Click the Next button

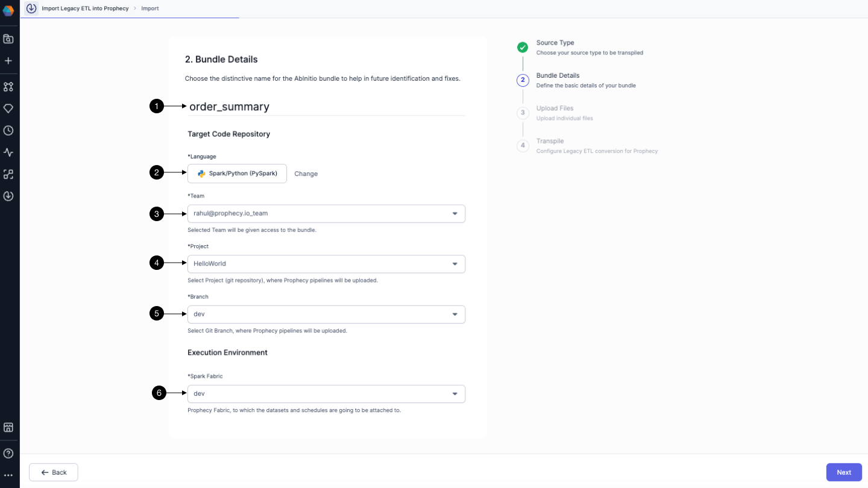[x=844, y=472]
